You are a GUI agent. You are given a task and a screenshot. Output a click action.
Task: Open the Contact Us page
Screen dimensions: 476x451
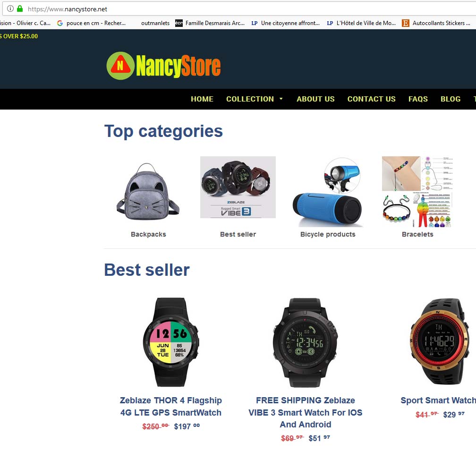(x=371, y=99)
